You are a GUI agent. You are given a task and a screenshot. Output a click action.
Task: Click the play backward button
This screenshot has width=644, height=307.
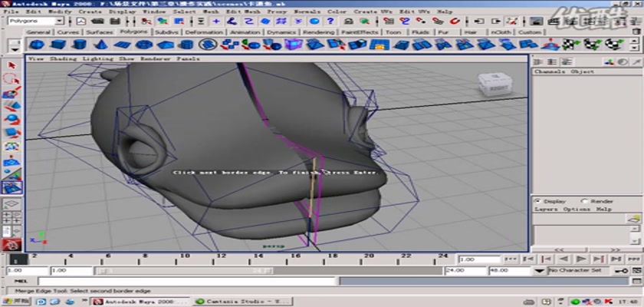(x=564, y=259)
